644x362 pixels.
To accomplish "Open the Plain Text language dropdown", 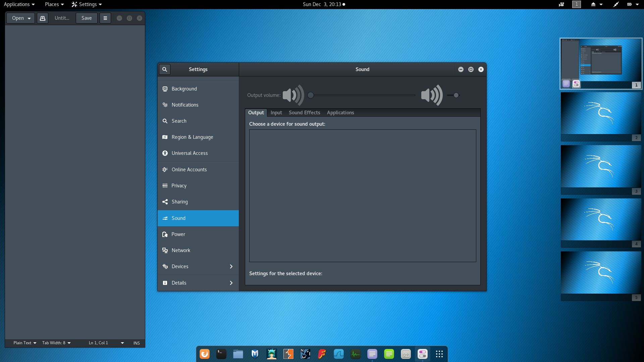I will click(25, 343).
